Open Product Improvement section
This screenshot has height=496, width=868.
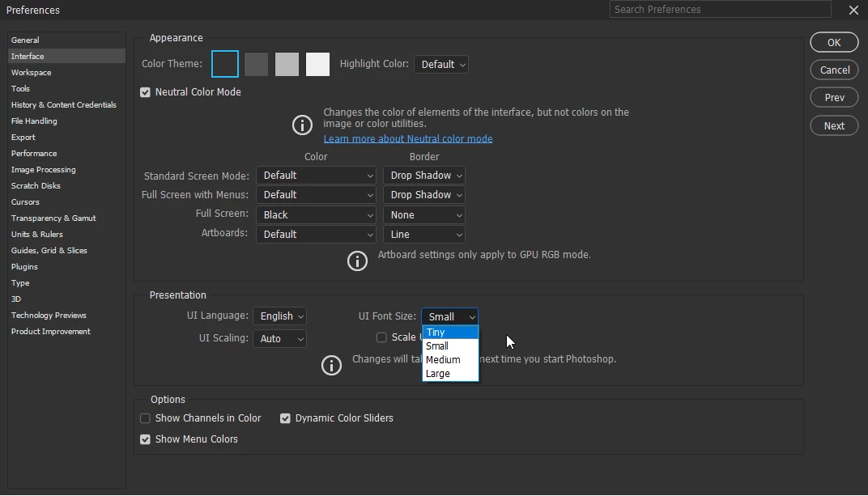(x=66, y=331)
